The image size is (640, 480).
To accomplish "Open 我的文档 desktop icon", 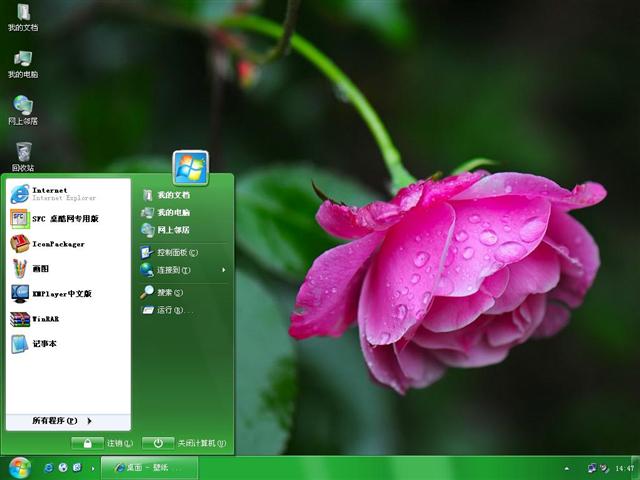I will pyautogui.click(x=23, y=17).
